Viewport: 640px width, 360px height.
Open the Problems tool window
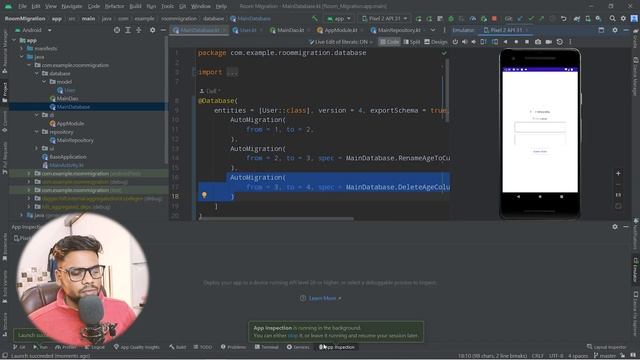tap(233, 347)
